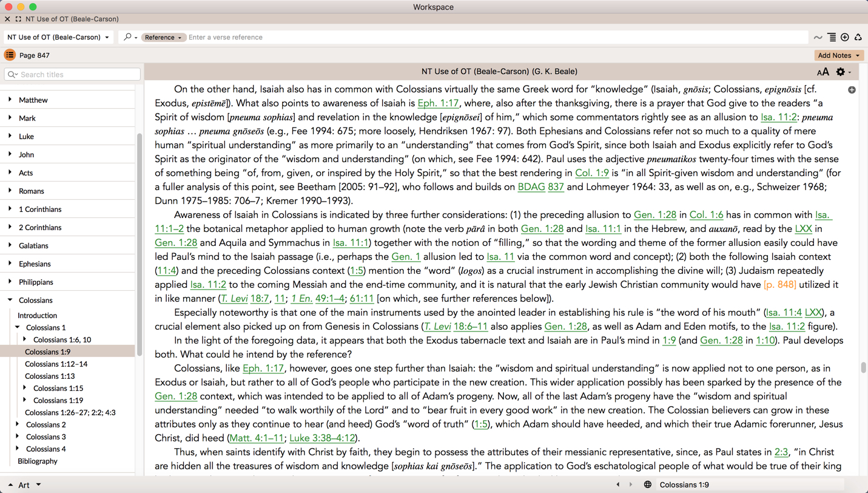Click the table of contents icon beside Page 847
This screenshot has height=493, width=868.
(x=10, y=55)
